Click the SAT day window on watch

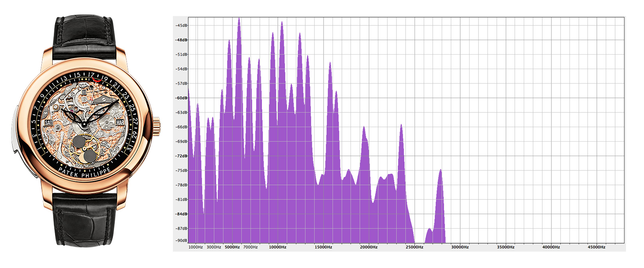[49, 122]
